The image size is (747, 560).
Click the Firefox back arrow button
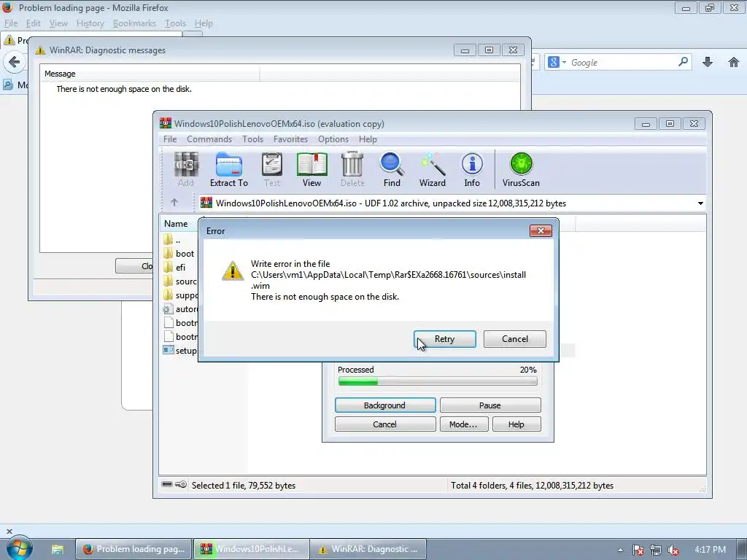[x=15, y=62]
